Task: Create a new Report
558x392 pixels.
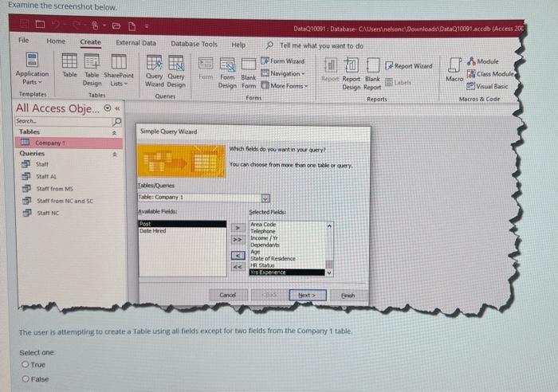Action: 330,70
